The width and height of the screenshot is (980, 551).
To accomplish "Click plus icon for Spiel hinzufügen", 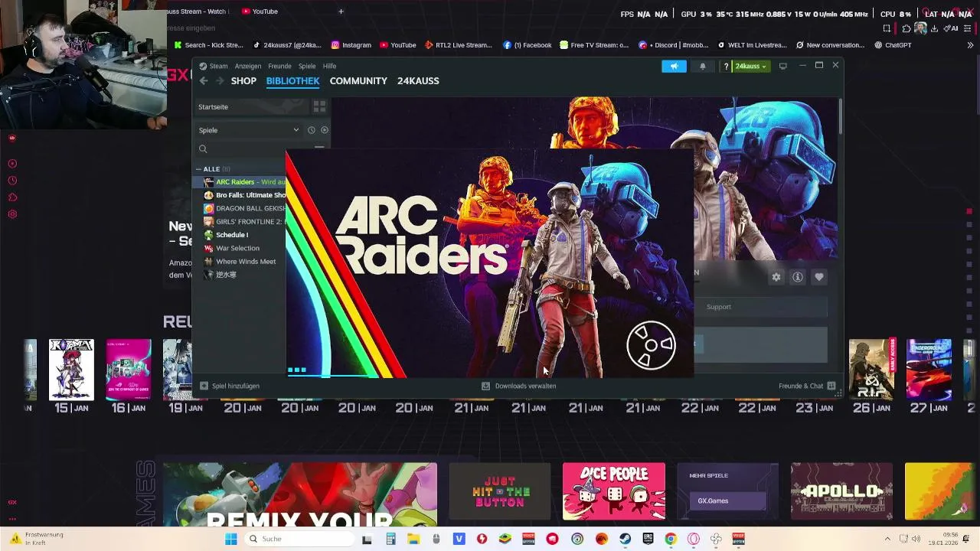I will (204, 386).
